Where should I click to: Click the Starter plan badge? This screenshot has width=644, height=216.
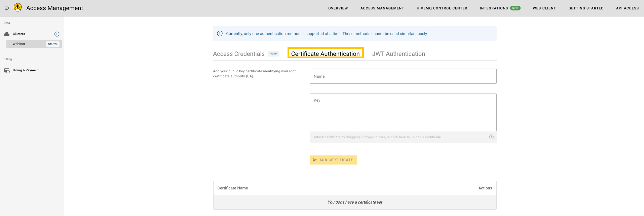coord(53,44)
